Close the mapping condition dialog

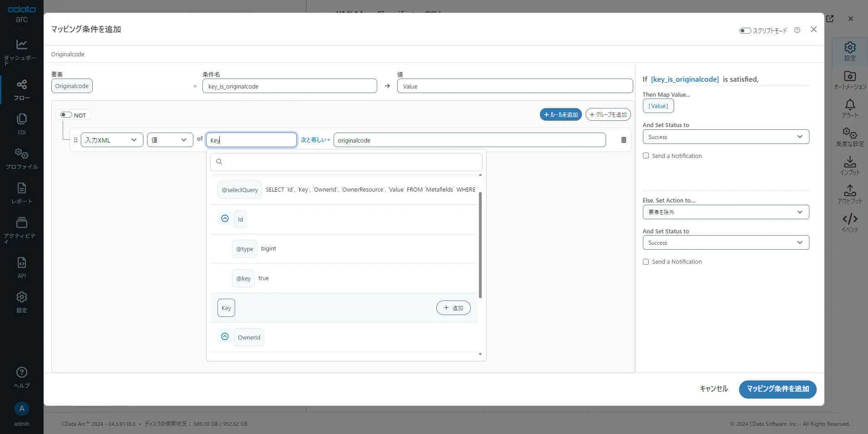814,30
